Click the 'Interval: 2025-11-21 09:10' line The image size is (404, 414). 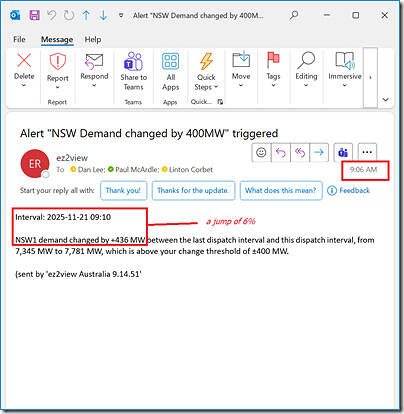pos(63,217)
